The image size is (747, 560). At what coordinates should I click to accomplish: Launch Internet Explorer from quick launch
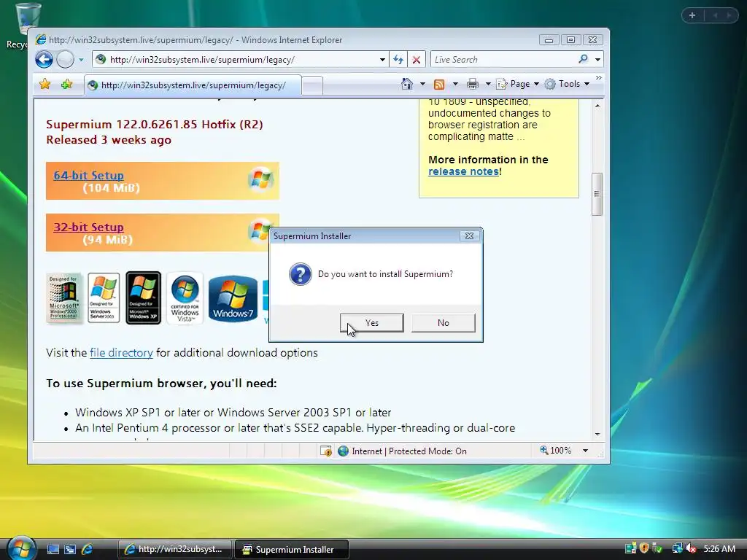coord(88,549)
